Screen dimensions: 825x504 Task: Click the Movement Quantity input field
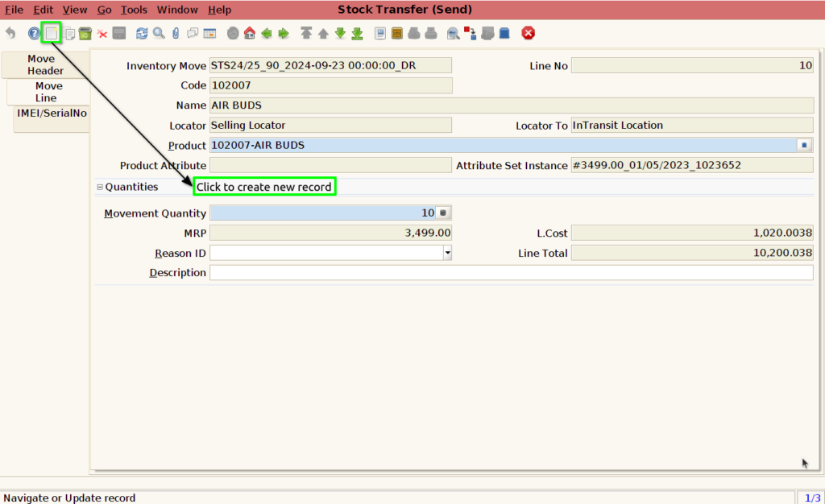(x=323, y=213)
